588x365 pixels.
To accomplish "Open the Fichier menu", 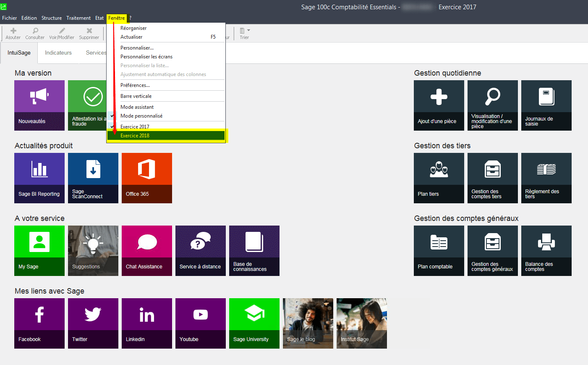I will coord(9,18).
